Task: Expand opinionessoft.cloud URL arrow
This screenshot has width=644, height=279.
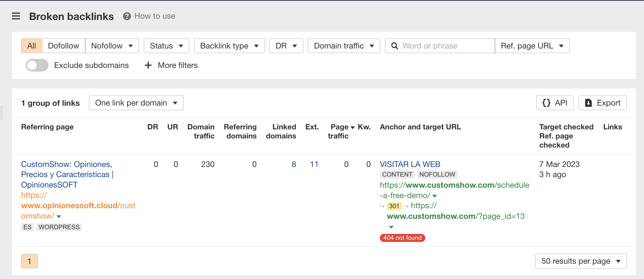Action: pos(59,217)
